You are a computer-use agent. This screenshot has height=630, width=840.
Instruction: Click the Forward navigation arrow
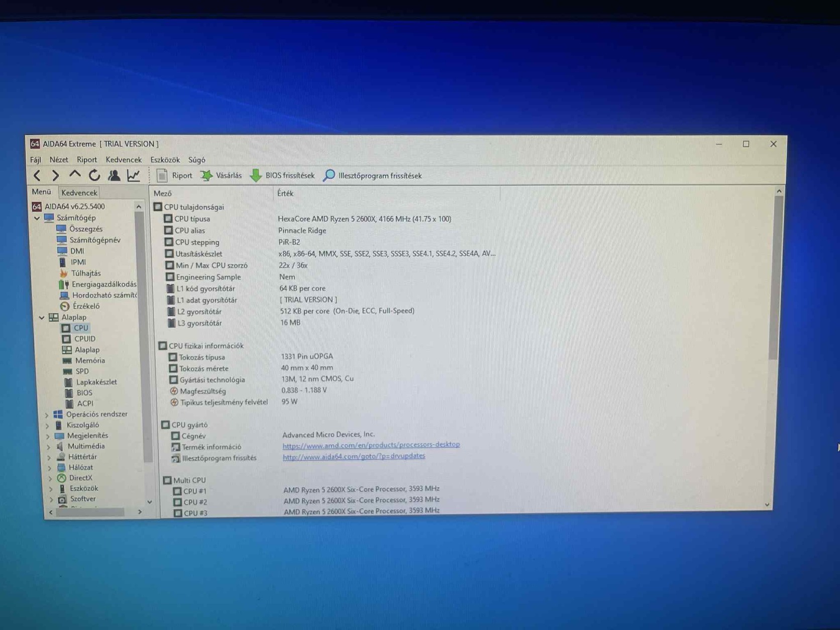click(x=55, y=175)
